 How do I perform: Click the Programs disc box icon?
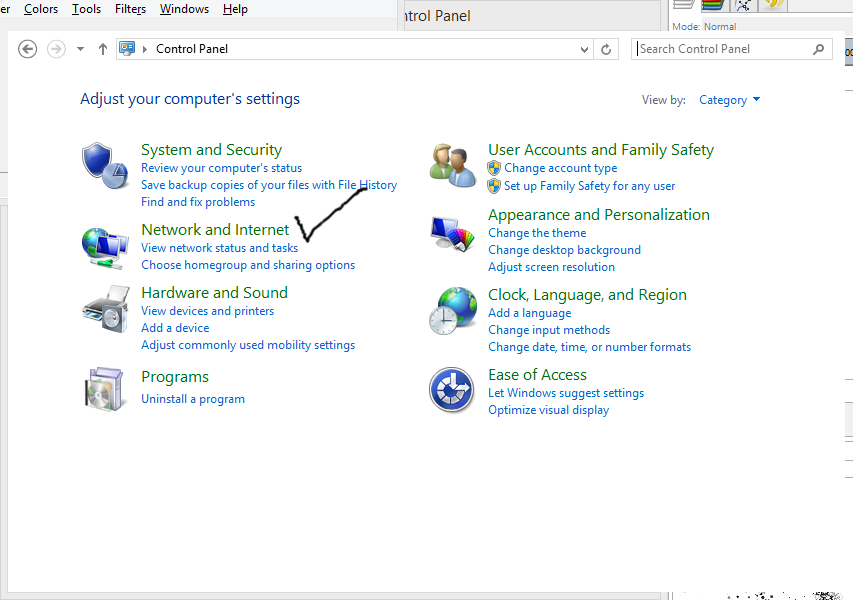[x=104, y=389]
